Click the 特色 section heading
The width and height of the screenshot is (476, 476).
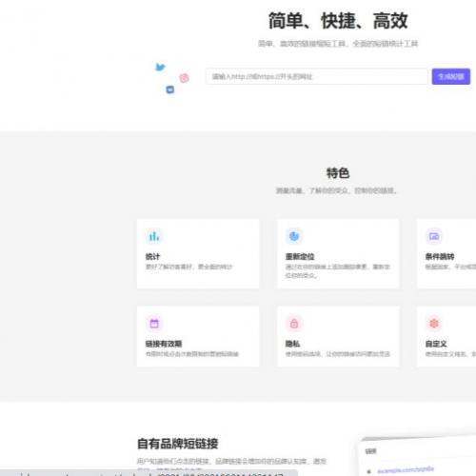click(338, 173)
